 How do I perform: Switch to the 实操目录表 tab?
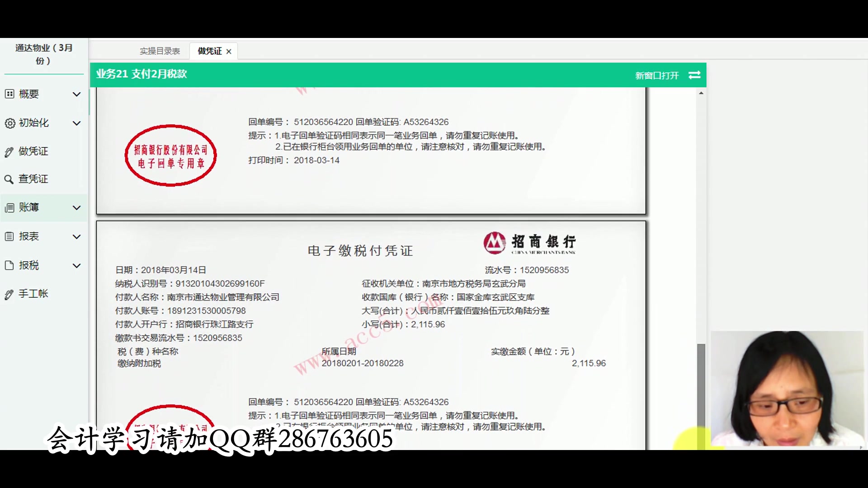click(159, 51)
